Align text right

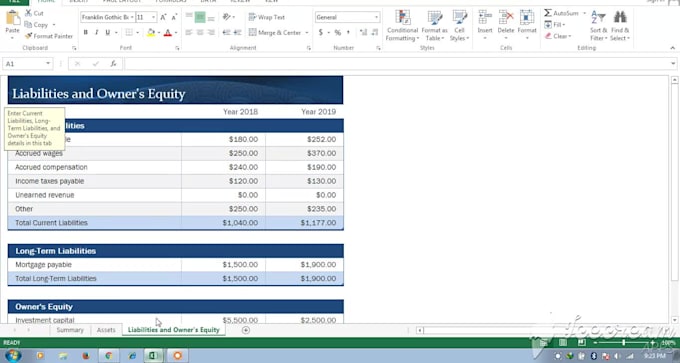(211, 33)
